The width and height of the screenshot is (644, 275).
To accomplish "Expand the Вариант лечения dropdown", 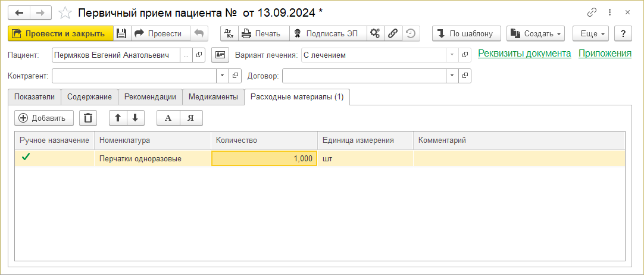I will click(x=452, y=55).
